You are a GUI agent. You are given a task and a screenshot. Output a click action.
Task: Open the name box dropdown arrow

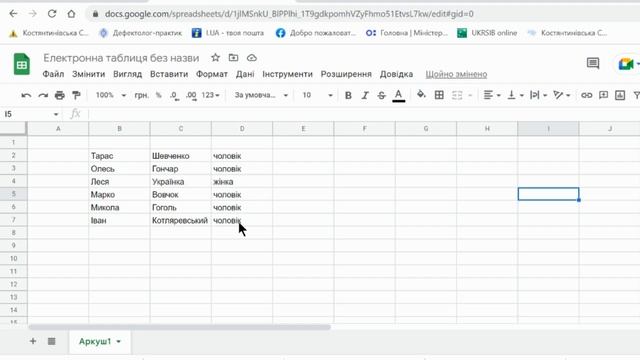point(56,114)
